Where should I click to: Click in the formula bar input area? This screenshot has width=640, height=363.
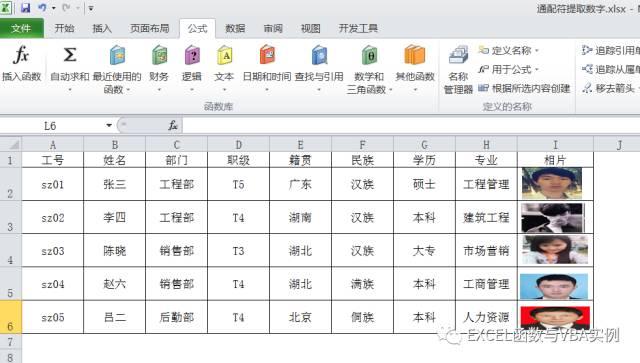(x=411, y=125)
